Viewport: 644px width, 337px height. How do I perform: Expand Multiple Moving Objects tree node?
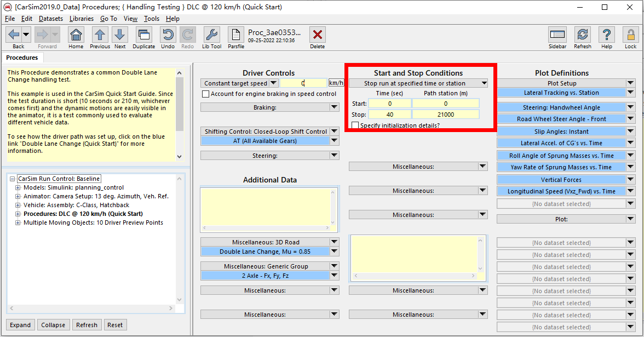[18, 222]
